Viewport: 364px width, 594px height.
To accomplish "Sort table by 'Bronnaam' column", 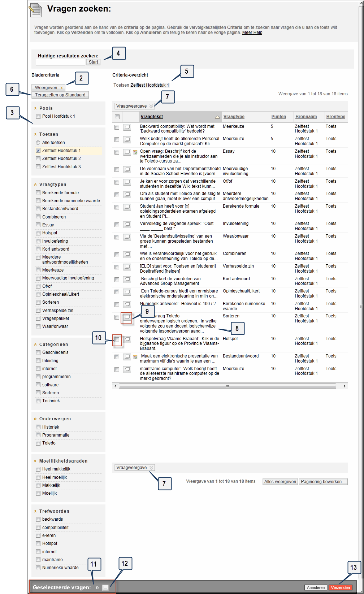I will point(306,117).
